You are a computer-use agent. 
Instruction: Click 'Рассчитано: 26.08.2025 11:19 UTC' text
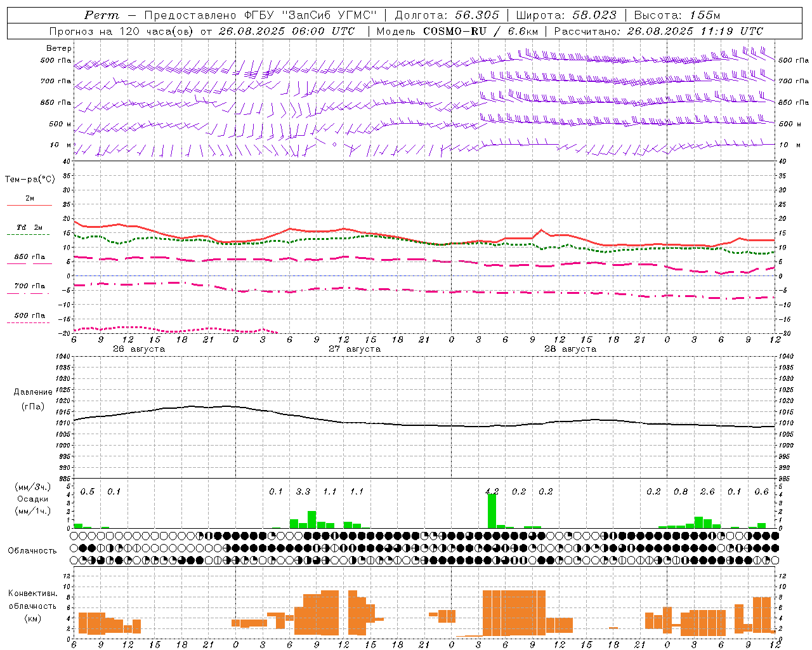click(659, 31)
